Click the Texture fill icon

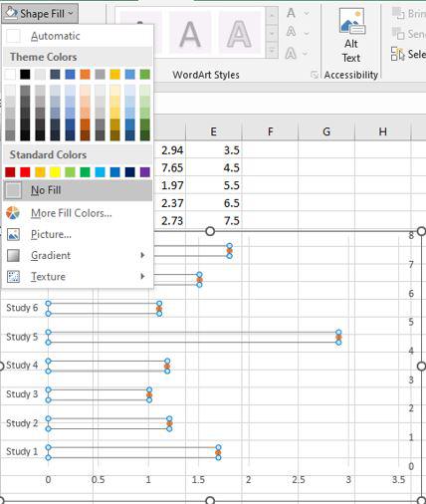coord(13,276)
